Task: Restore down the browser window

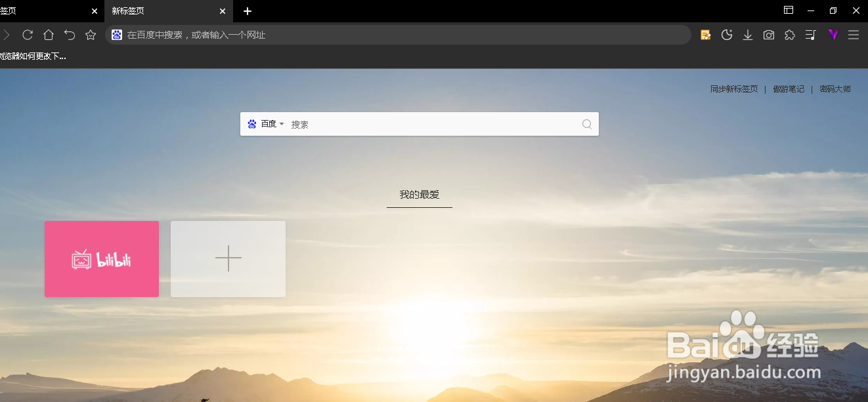Action: pyautogui.click(x=833, y=10)
